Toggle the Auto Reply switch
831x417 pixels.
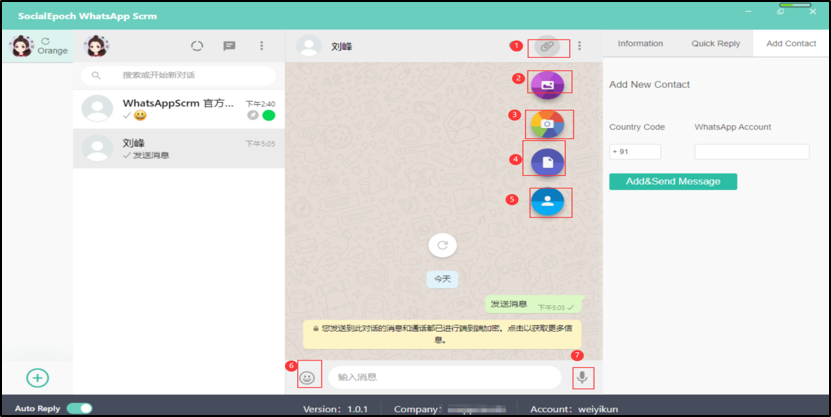(x=79, y=409)
